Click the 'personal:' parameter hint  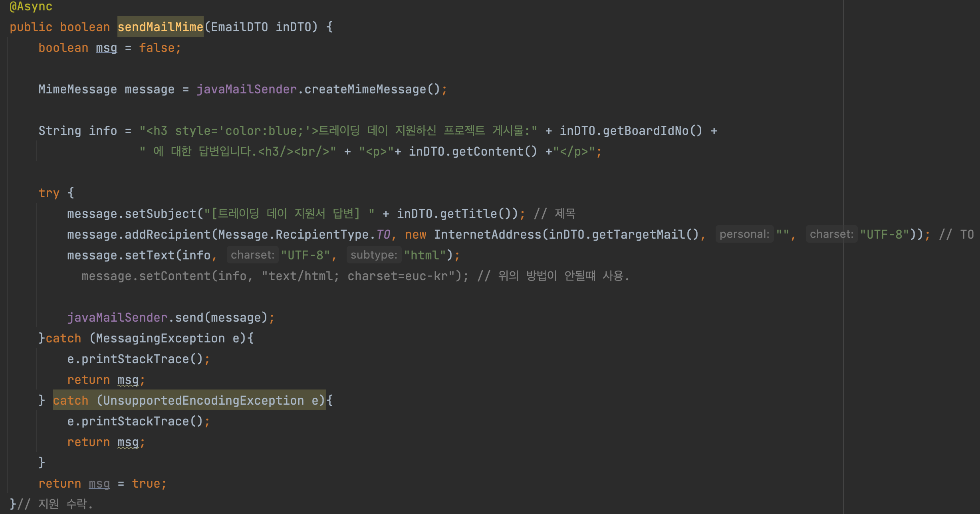pos(744,234)
